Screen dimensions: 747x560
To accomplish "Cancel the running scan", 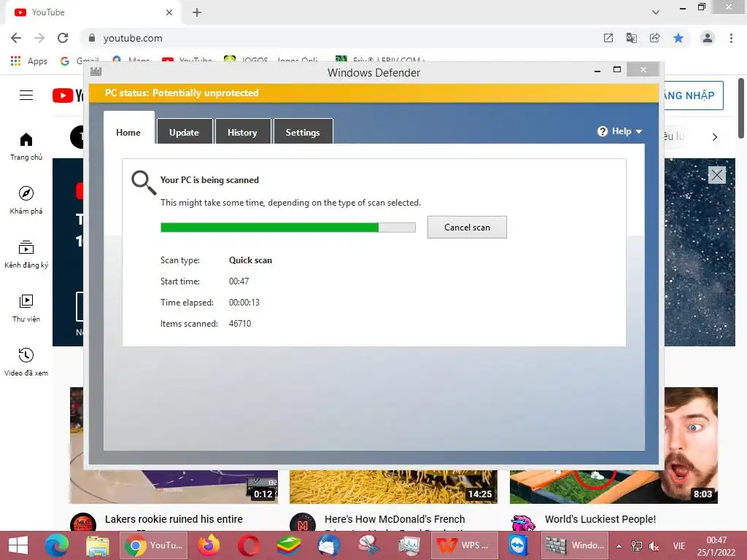I will [467, 227].
